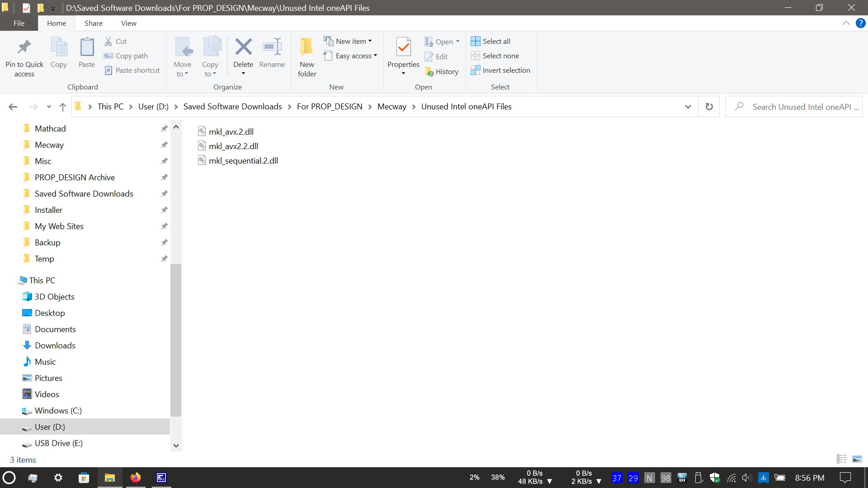Click the Help question mark icon
Viewport: 868px width, 488px height.
point(860,23)
